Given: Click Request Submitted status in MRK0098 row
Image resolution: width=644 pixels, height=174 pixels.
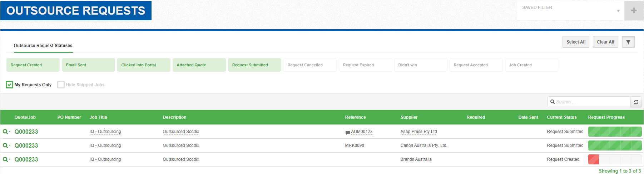Looking at the screenshot, I should pos(565,145).
